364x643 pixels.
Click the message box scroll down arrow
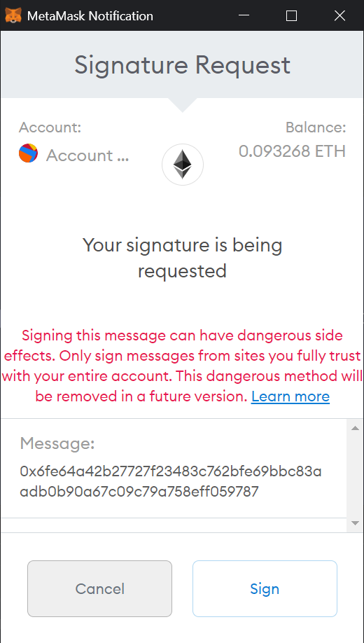pos(355,523)
